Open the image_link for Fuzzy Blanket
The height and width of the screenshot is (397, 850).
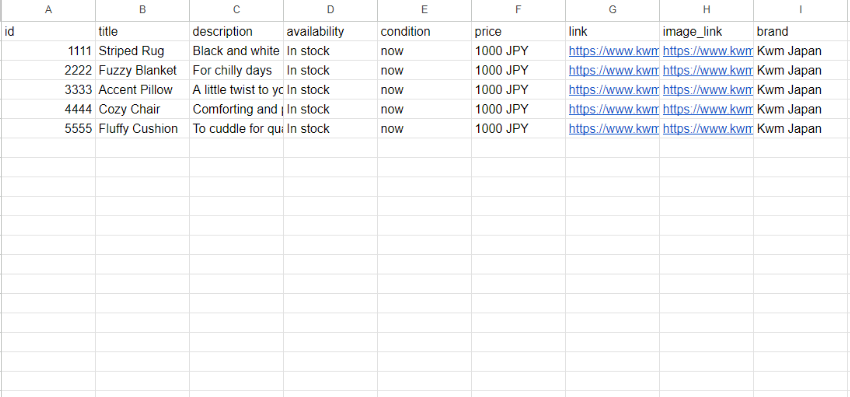click(x=707, y=71)
